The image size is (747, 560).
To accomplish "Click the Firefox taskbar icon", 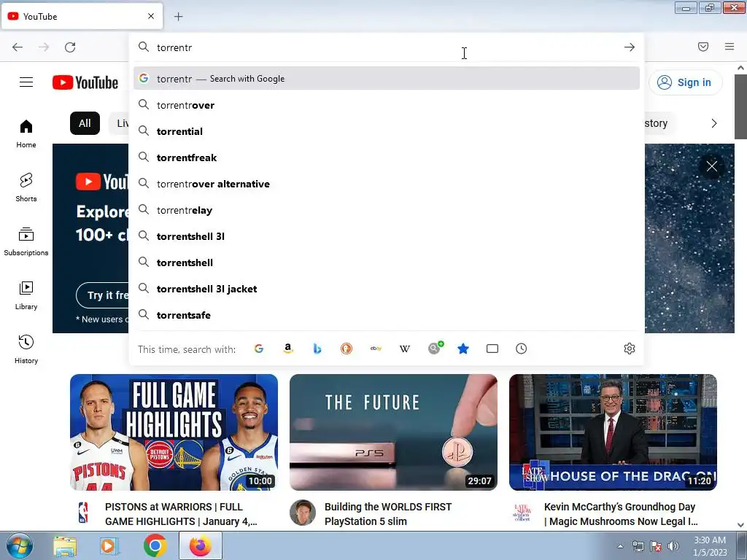I will coord(200,545).
